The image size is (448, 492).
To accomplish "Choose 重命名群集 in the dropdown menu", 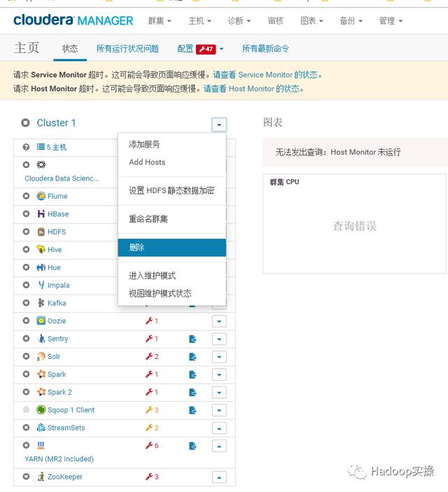I will click(x=172, y=218).
